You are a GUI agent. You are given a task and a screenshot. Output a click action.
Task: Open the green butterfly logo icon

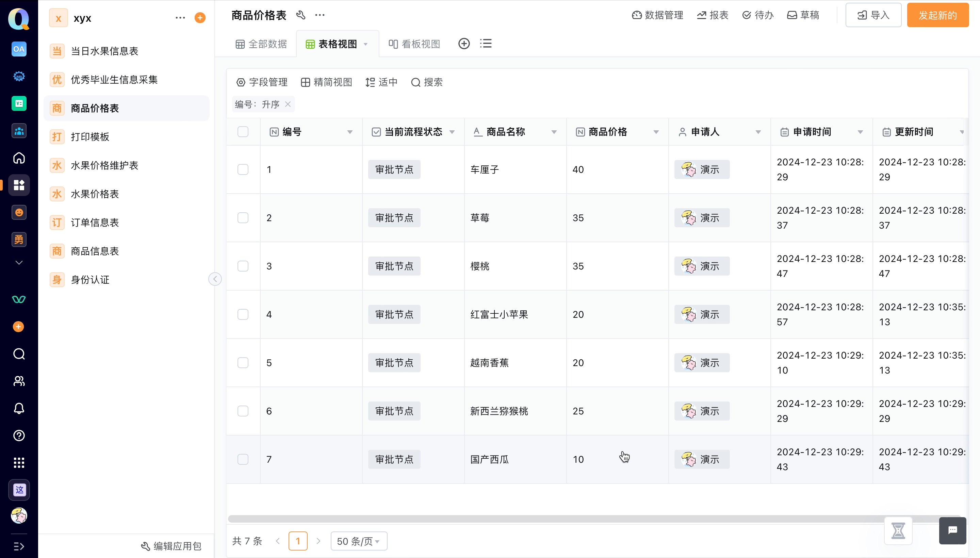pos(19,299)
